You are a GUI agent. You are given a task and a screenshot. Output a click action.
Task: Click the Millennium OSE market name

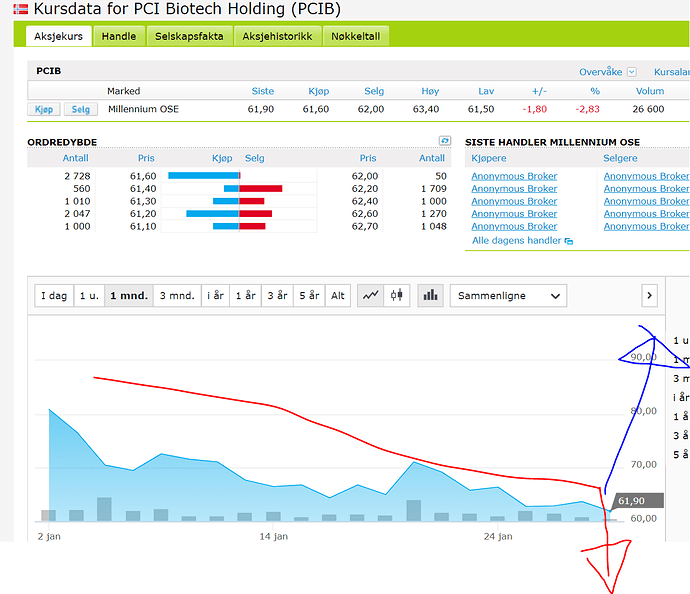tap(143, 109)
